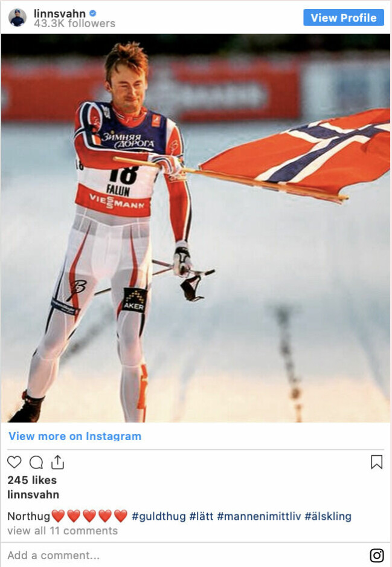
Task: Focus the Add a comment field
Action: (x=184, y=556)
